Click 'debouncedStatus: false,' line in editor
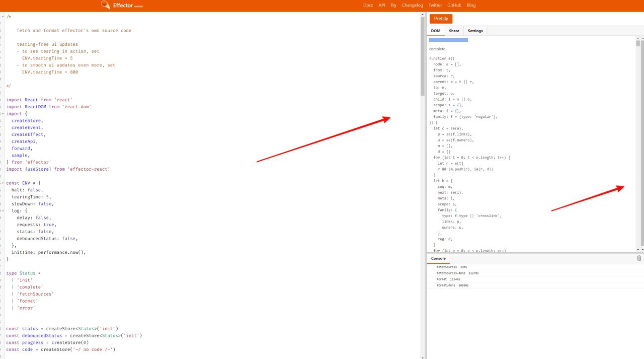The width and height of the screenshot is (644, 359). pyautogui.click(x=47, y=239)
